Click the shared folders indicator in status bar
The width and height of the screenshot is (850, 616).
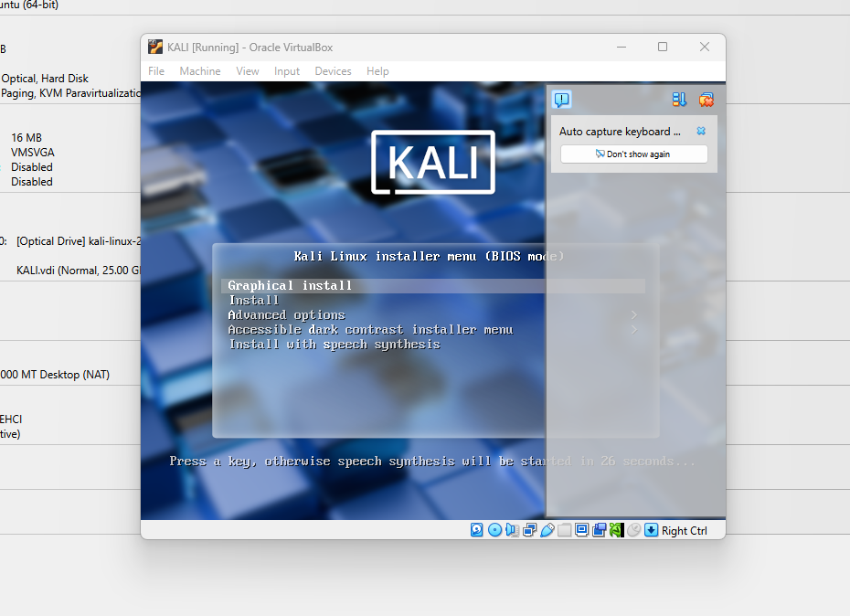pos(564,530)
